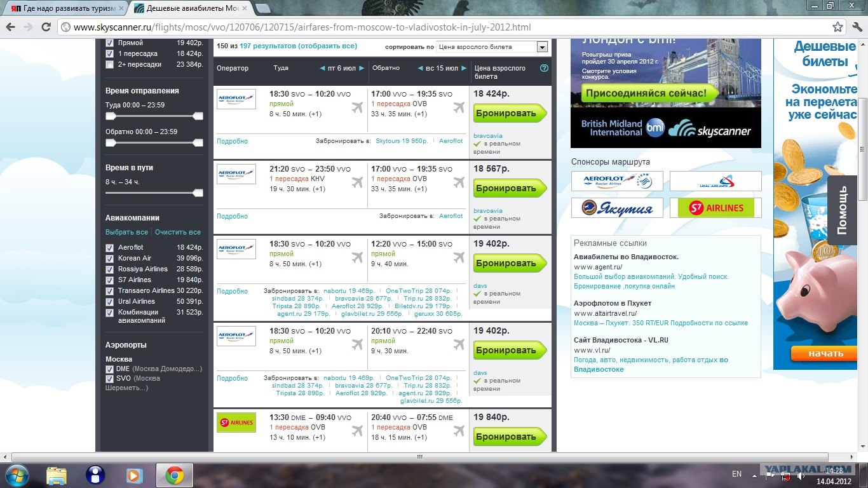Toggle the Transaero Airlines checkbox
Screen dimensions: 868x488
(x=109, y=290)
